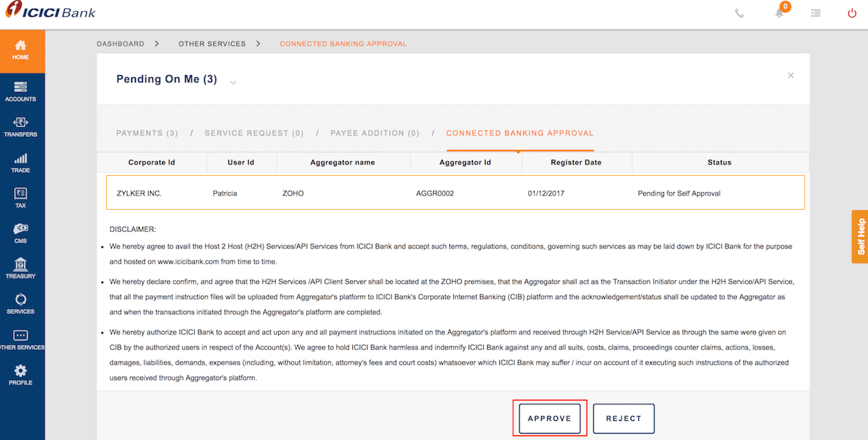Expand the Pending On Me dropdown

pyautogui.click(x=233, y=82)
